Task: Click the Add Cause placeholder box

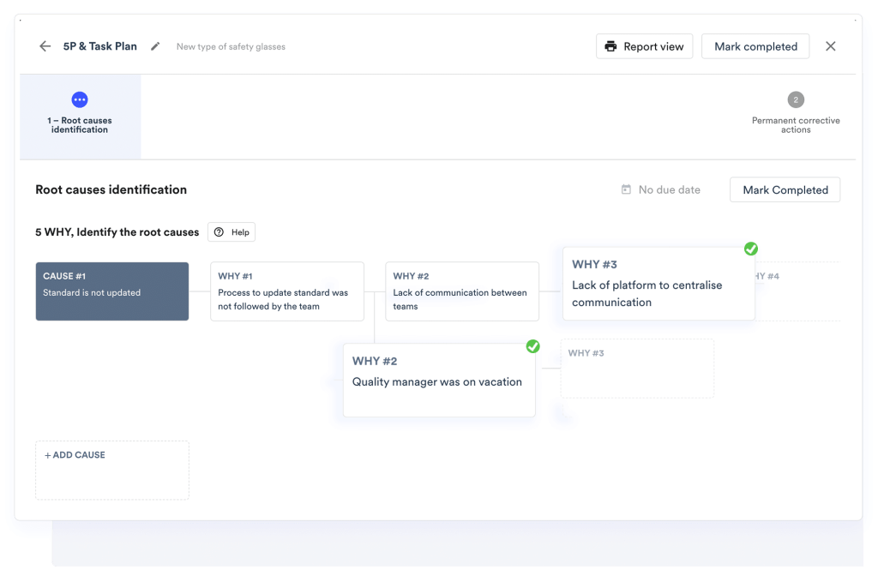Action: click(x=111, y=470)
